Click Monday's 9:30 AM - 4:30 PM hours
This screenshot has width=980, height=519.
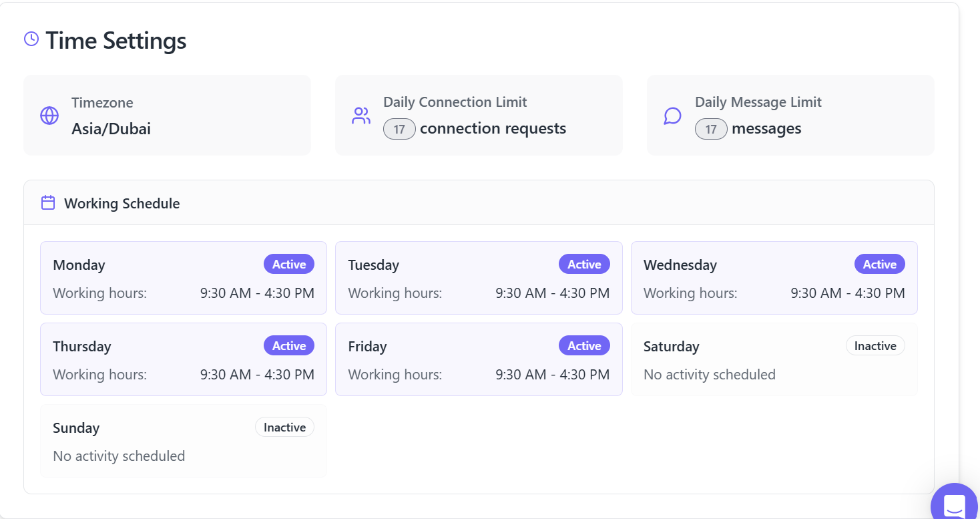257,293
